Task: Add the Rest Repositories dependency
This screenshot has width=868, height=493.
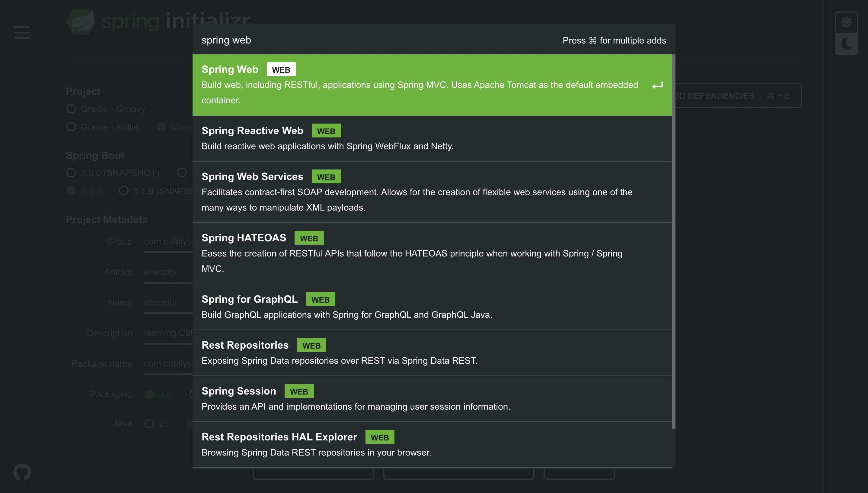Action: coord(432,353)
